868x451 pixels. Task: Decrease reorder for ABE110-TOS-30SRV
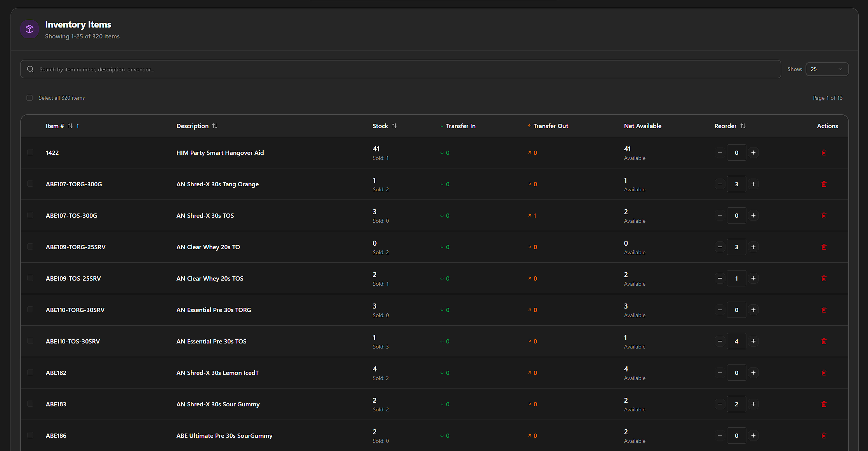[720, 341]
